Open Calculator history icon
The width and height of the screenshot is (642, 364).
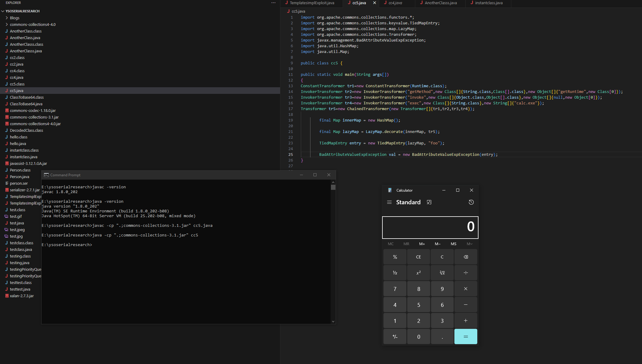click(471, 202)
